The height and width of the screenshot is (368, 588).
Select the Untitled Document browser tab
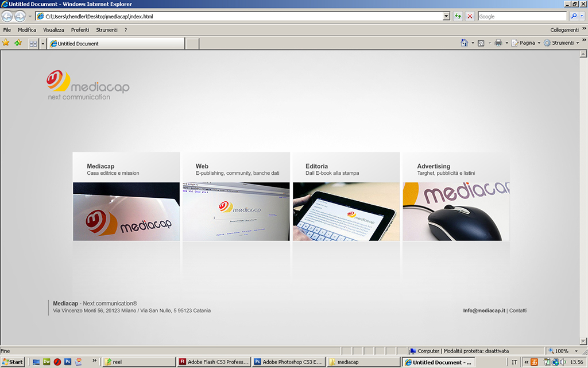[116, 44]
